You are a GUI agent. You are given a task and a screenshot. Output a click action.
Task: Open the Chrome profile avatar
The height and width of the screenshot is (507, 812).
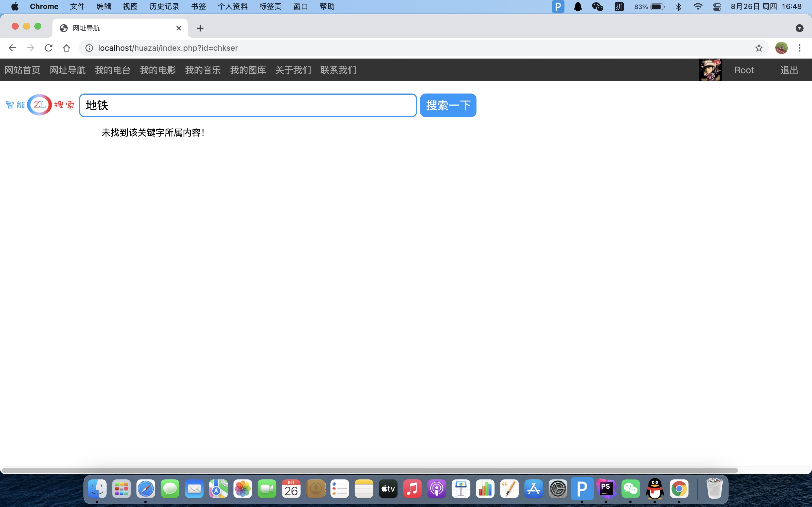[x=781, y=48]
